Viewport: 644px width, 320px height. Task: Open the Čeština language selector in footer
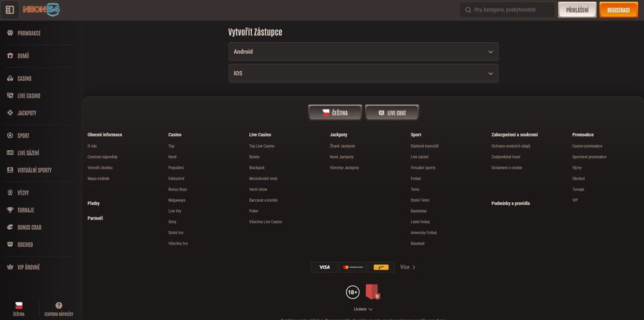coord(334,113)
